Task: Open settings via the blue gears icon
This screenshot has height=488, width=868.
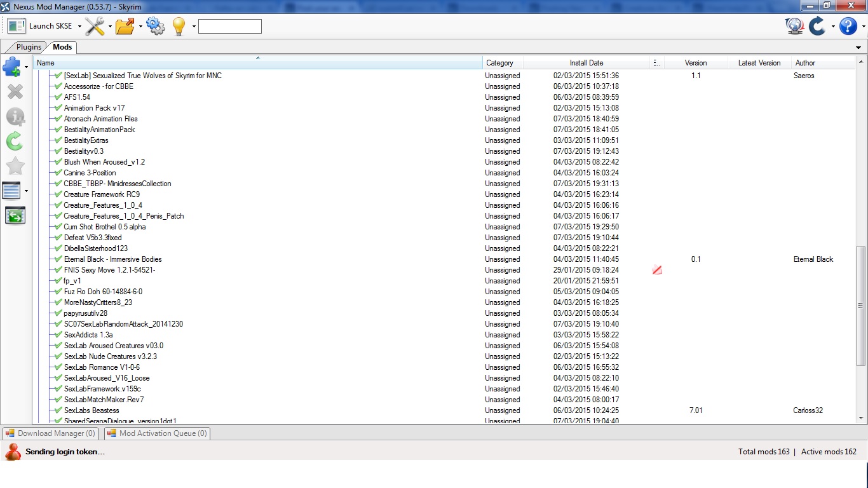Action: 155,26
